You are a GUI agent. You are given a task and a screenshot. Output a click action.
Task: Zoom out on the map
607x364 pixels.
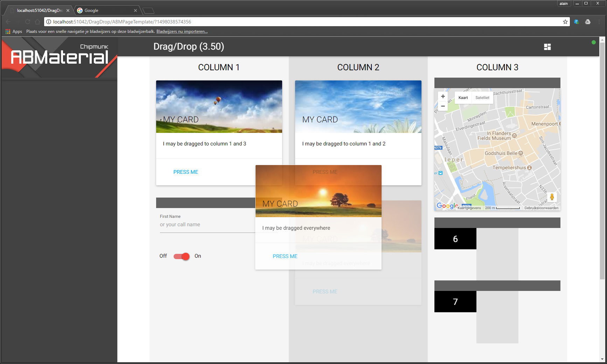point(443,106)
